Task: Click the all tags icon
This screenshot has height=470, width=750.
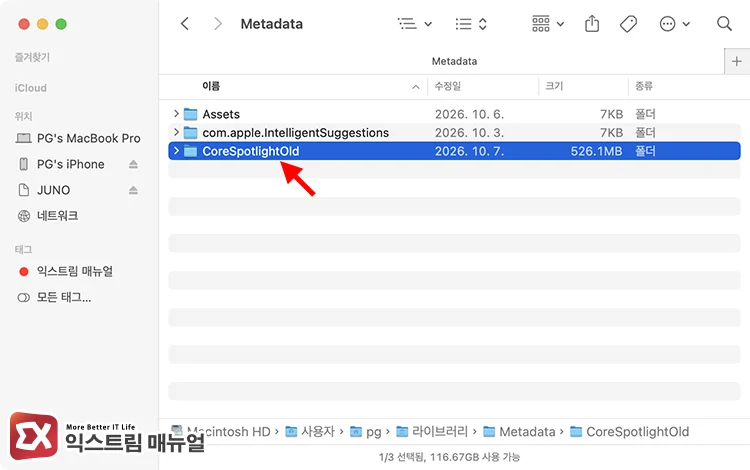Action: click(23, 297)
